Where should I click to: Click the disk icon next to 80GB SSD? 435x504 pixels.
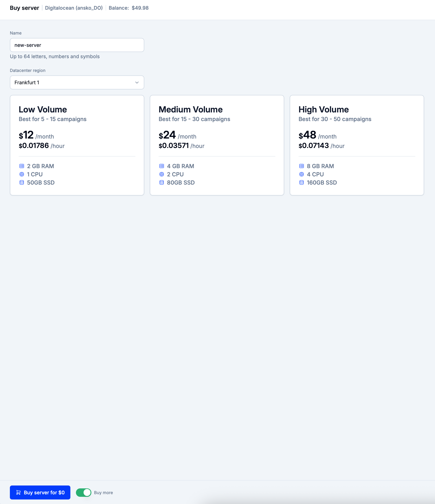point(162,183)
